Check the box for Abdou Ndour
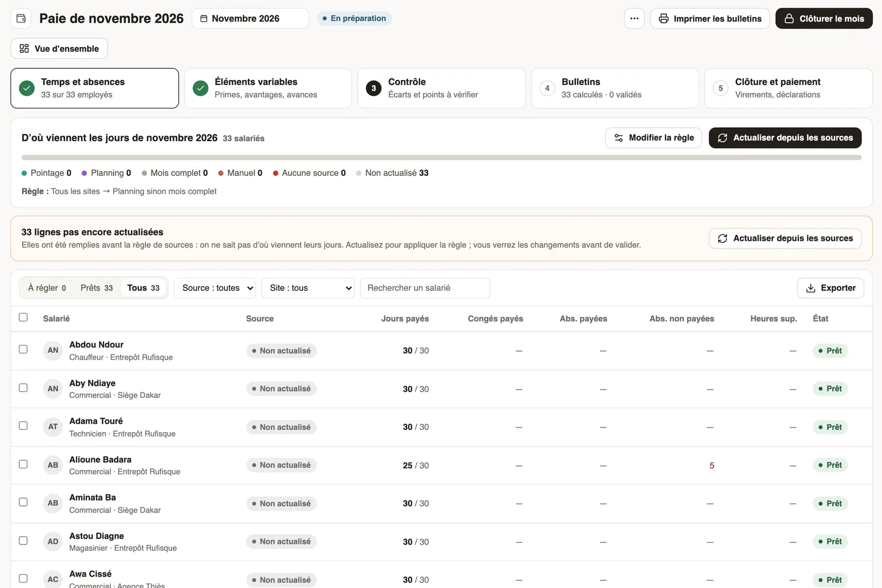 [23, 349]
